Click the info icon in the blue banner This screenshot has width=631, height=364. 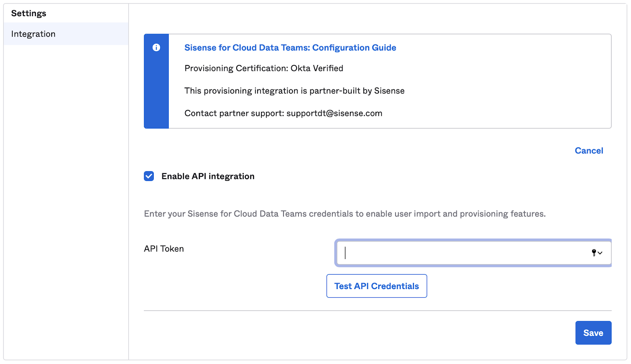tap(157, 48)
